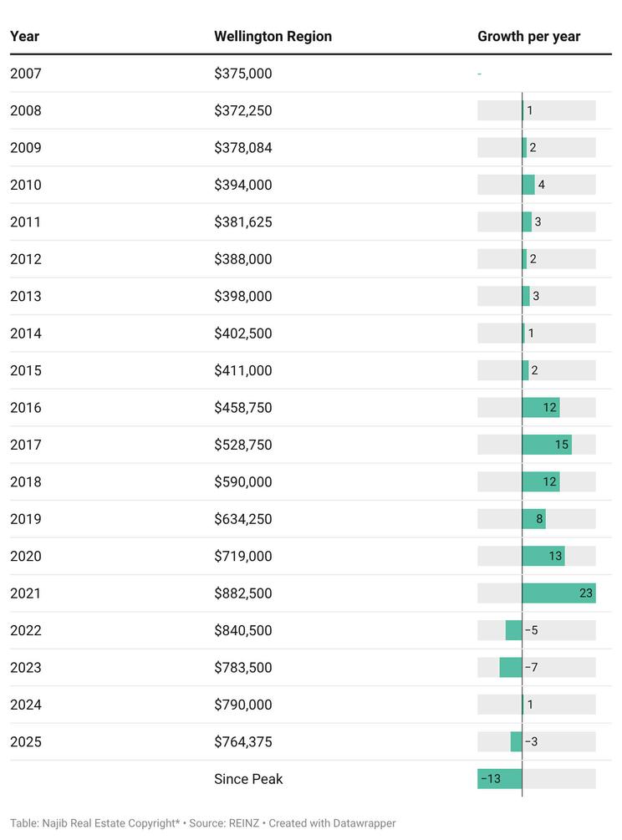Click the 2020 growth bar labeled 13
The image size is (622, 840).
[x=543, y=556]
